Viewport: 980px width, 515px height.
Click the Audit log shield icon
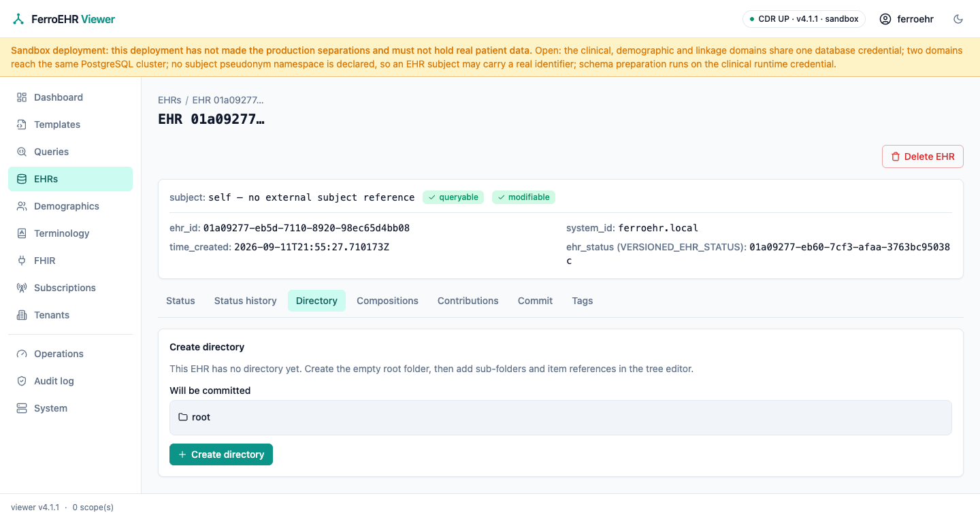pos(22,381)
